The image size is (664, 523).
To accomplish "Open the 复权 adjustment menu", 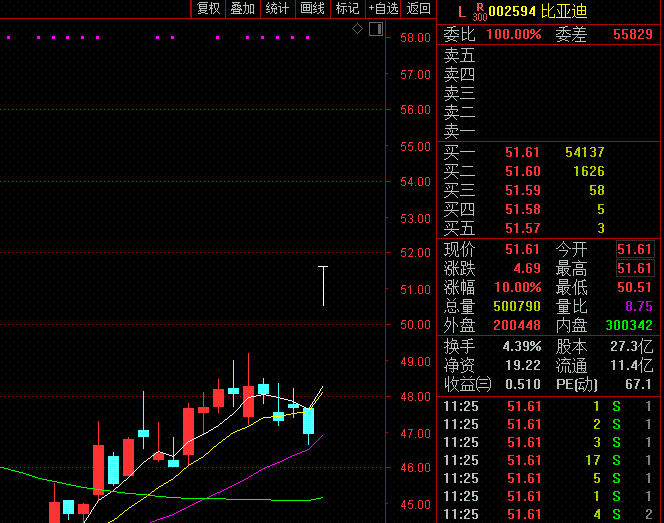I will [x=208, y=8].
